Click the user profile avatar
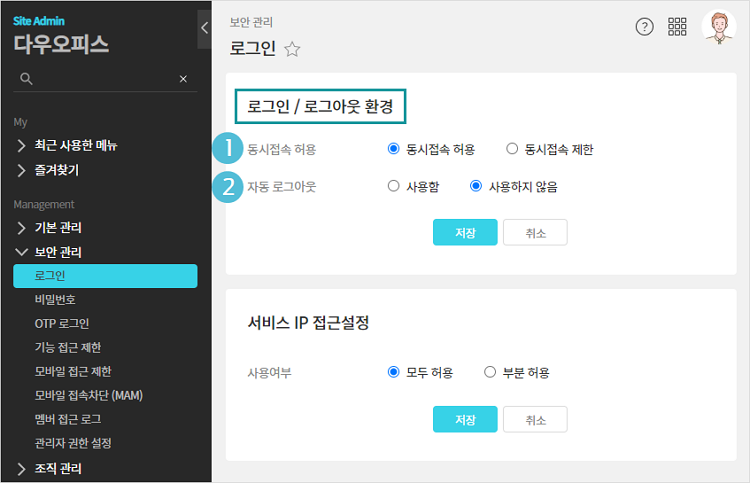This screenshot has width=750, height=483. pos(718,27)
